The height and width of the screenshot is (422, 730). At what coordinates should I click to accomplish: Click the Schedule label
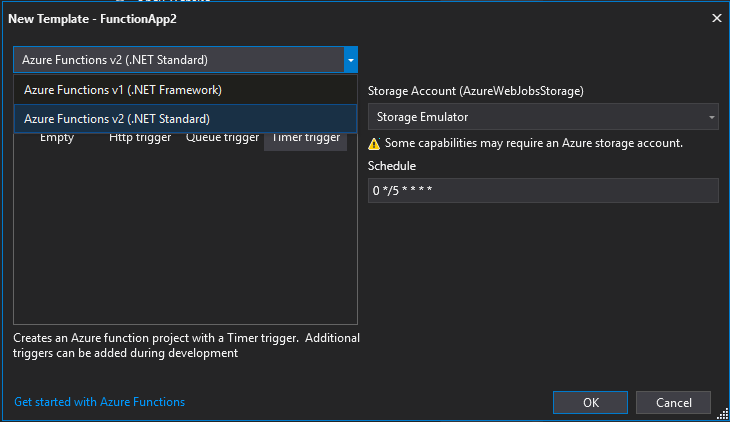392,166
